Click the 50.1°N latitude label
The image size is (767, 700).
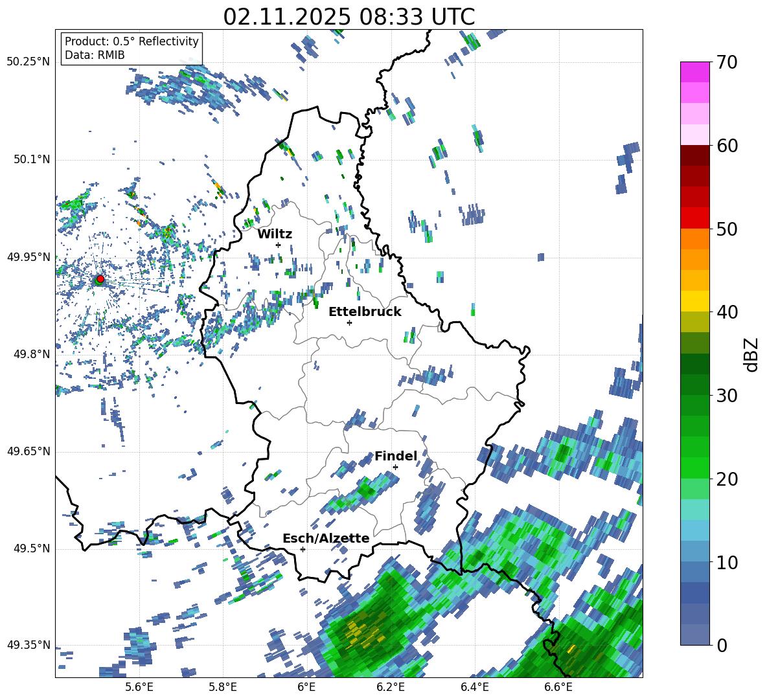point(31,160)
